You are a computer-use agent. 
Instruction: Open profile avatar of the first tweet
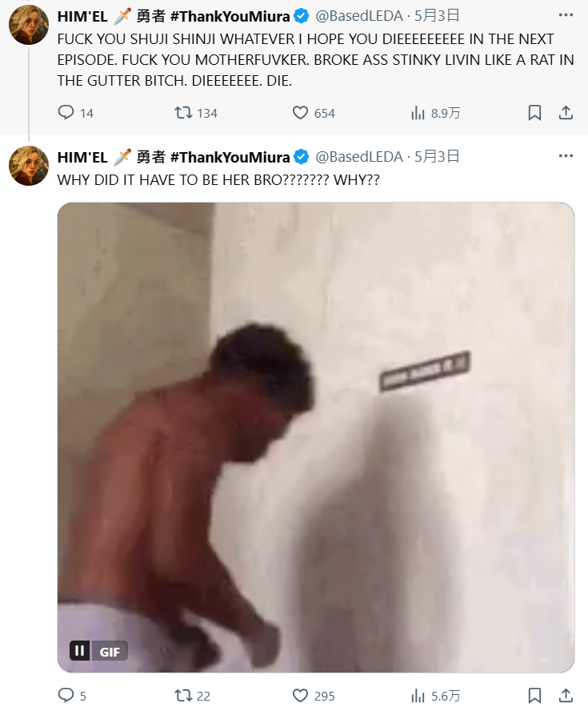point(29,25)
